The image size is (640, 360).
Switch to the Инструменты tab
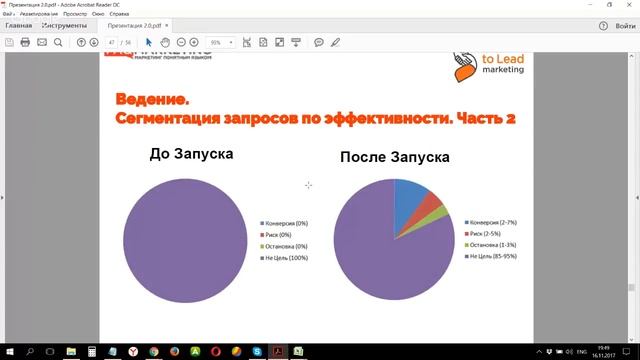click(64, 25)
